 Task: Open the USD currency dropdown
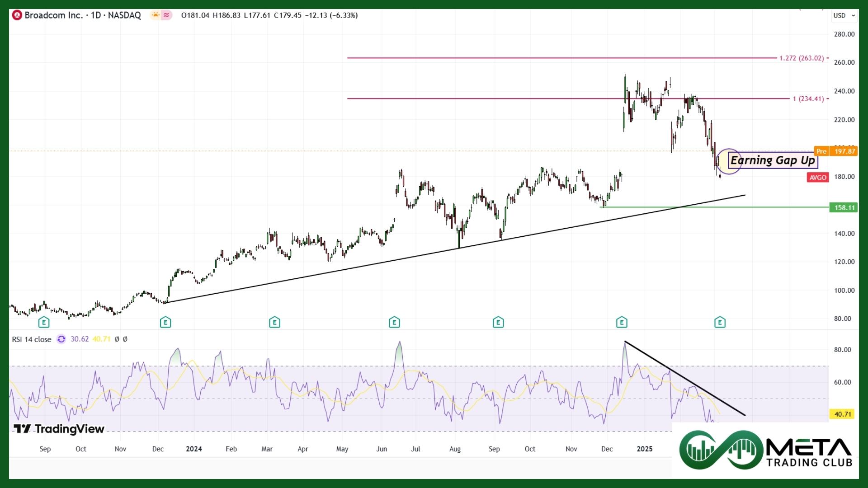point(844,15)
